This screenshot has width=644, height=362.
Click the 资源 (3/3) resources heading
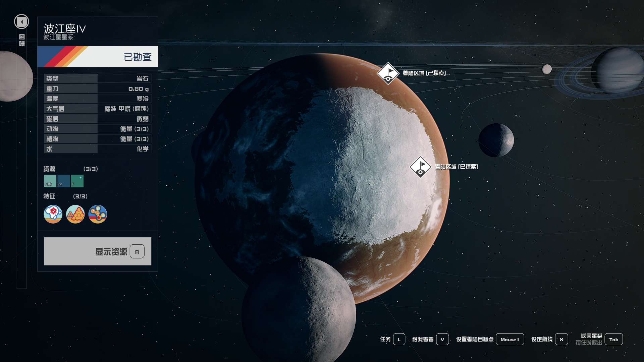point(70,169)
